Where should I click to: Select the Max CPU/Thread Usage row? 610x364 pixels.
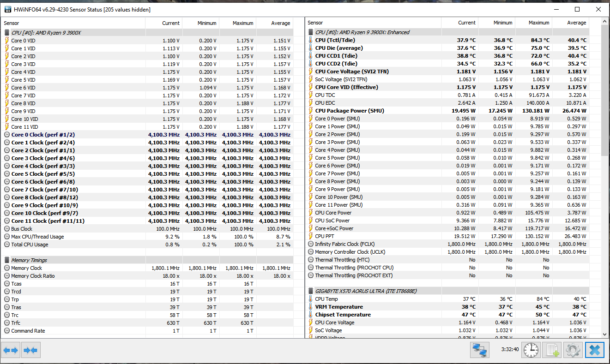pyautogui.click(x=147, y=237)
